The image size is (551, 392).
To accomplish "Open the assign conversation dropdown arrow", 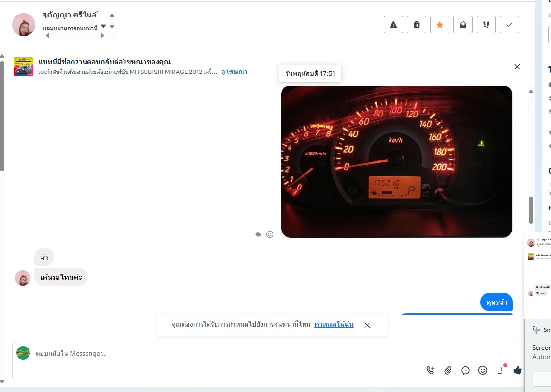I will tap(103, 26).
